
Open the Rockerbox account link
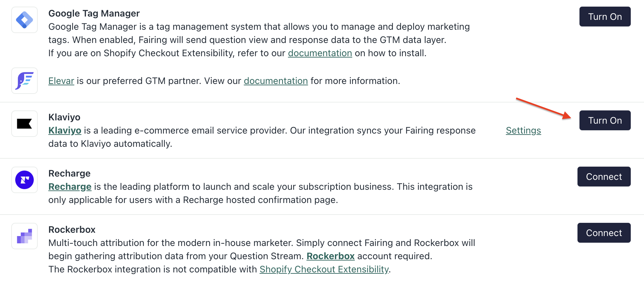331,256
